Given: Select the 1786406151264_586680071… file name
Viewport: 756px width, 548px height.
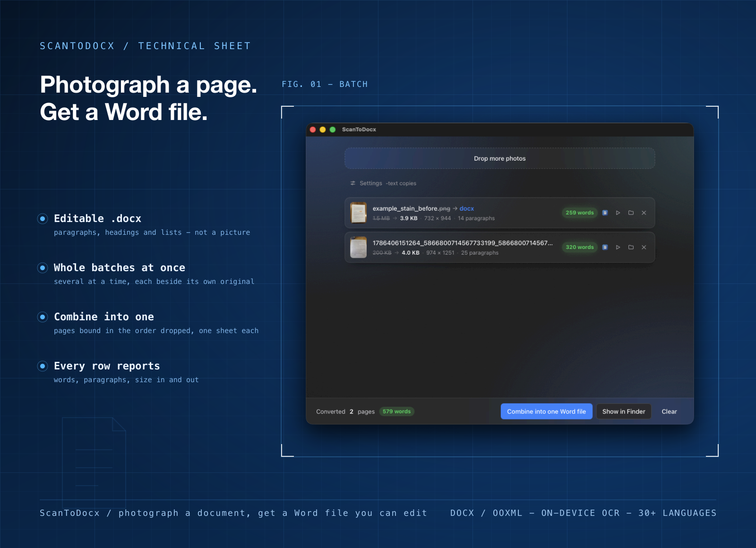Looking at the screenshot, I should [x=463, y=243].
